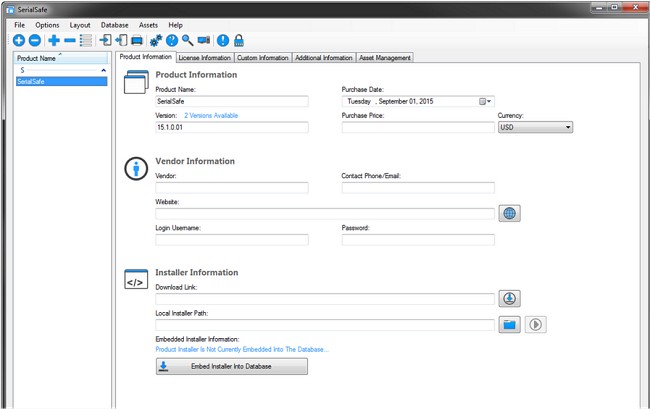Viewport: 650px width, 409px height.
Task: Click the Download Link input field
Action: tap(325, 299)
